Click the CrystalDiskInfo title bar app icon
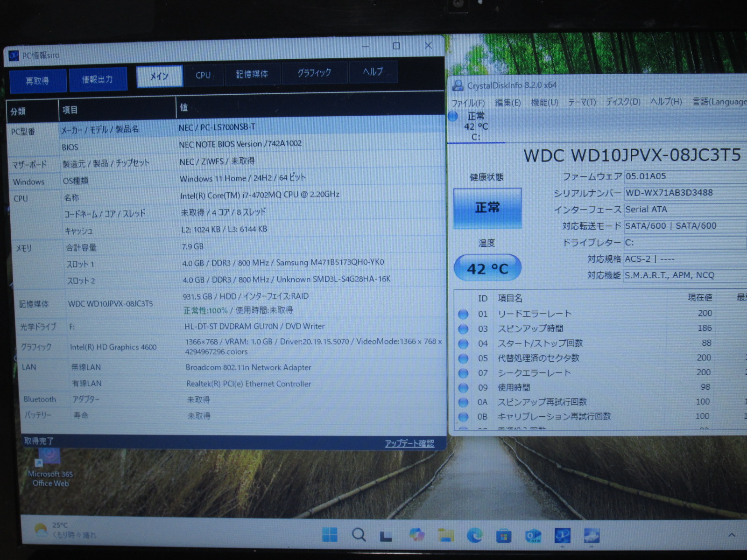 [x=458, y=85]
